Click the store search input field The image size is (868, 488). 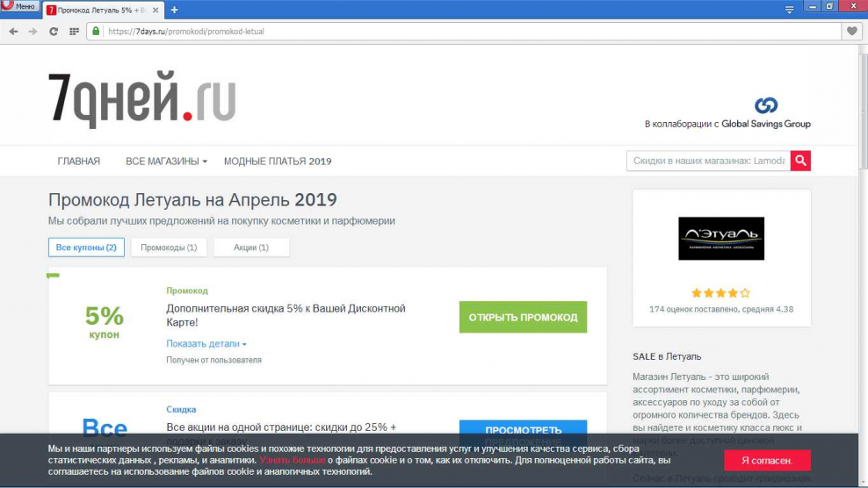[x=708, y=161]
